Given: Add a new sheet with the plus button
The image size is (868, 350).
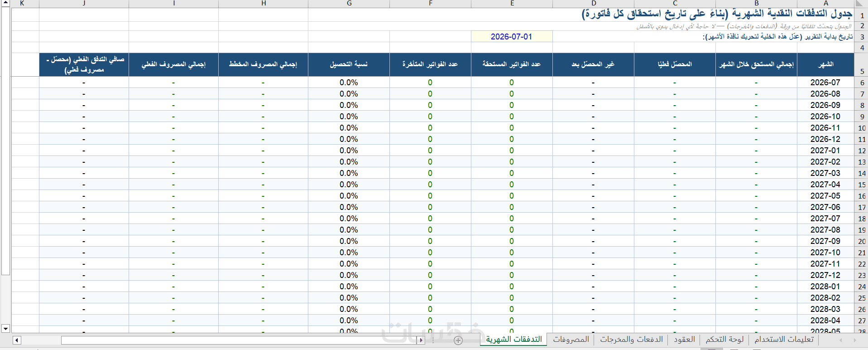Looking at the screenshot, I should click(x=458, y=340).
